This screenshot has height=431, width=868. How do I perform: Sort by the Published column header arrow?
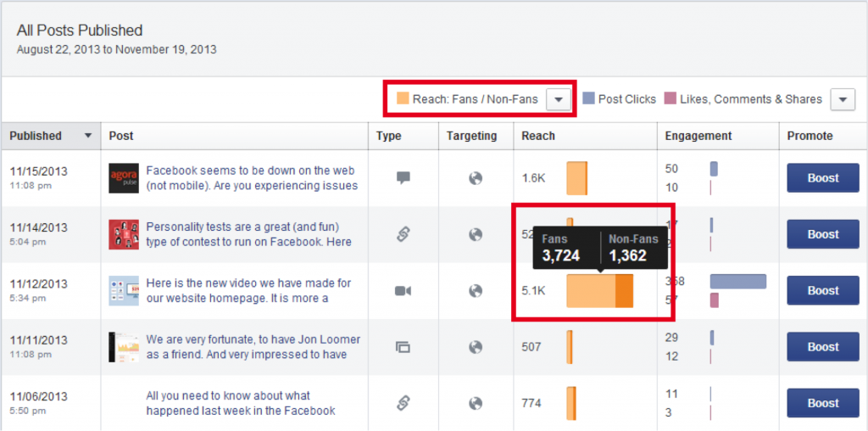[x=87, y=136]
